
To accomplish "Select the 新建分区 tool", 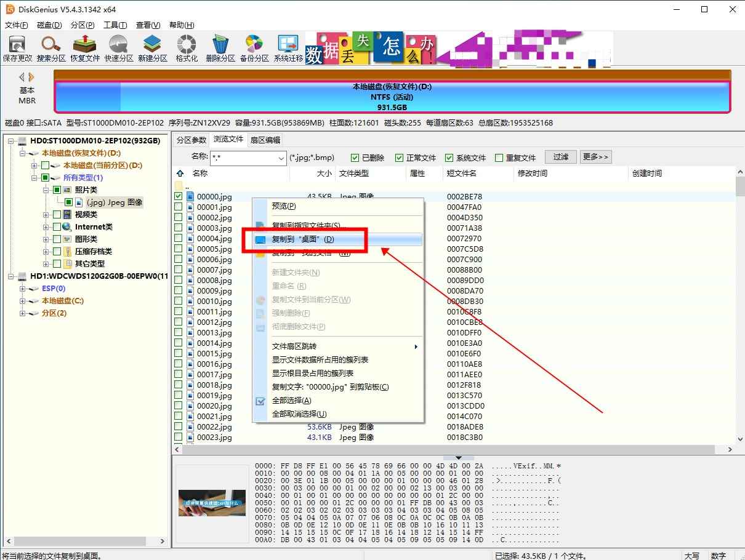I will pyautogui.click(x=153, y=49).
